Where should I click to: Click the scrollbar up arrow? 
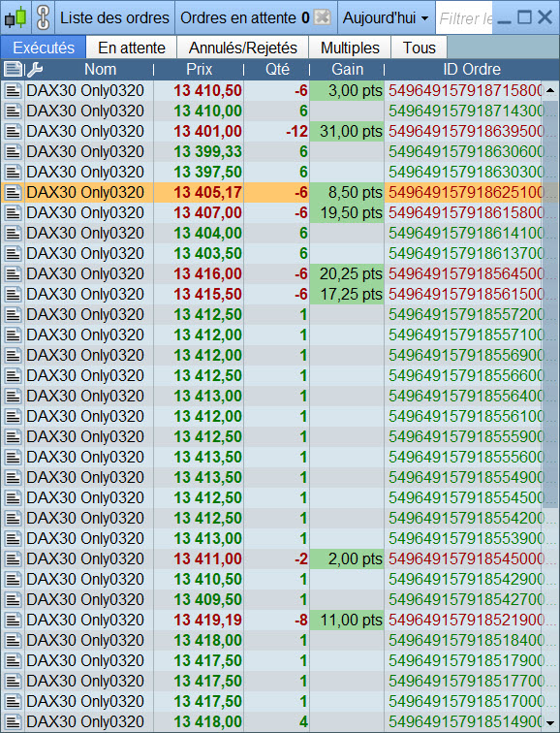[x=549, y=90]
